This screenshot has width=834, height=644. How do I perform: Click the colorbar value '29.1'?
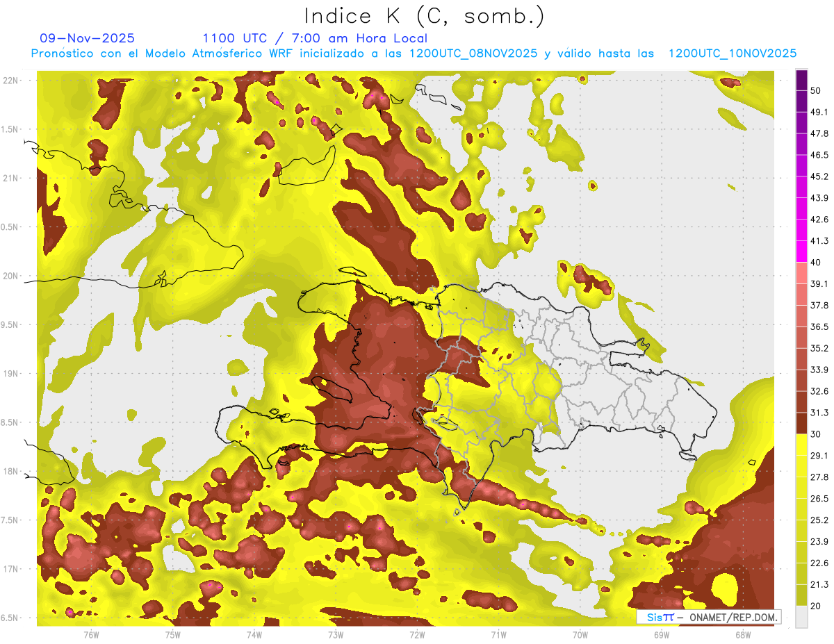[819, 456]
